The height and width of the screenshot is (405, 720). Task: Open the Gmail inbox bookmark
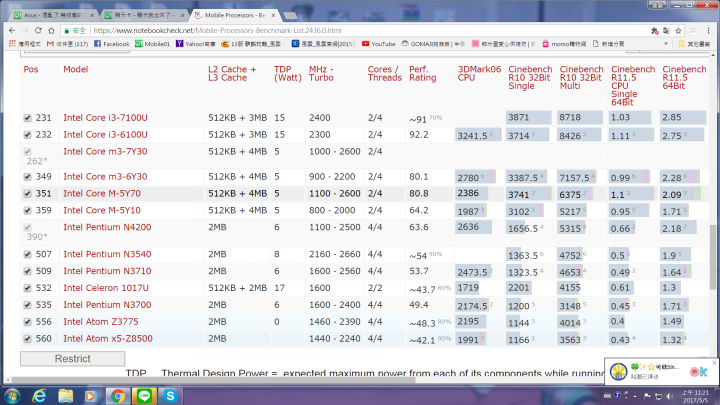pyautogui.click(x=67, y=44)
